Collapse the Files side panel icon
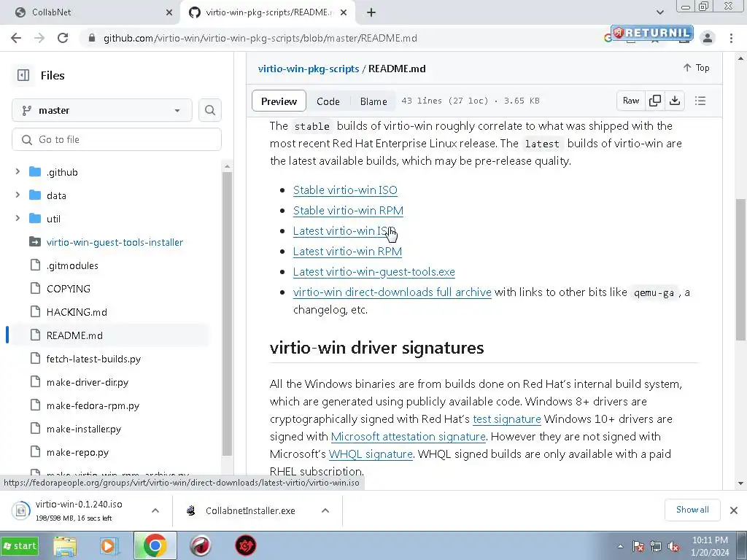This screenshot has width=747, height=560. tap(23, 75)
